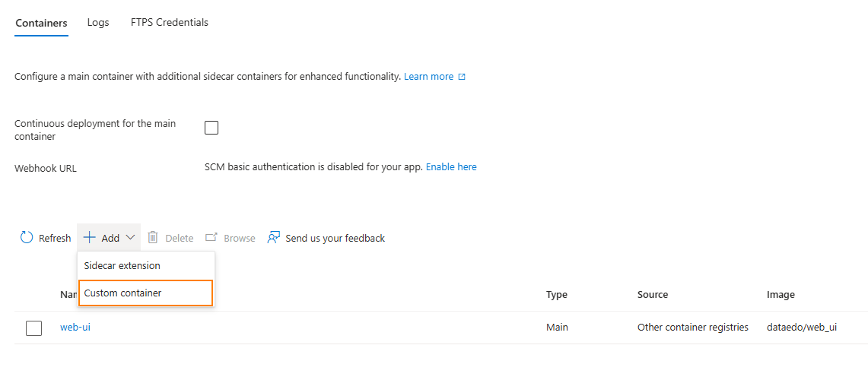Click Send us your feedback text
Image resolution: width=868 pixels, height=380 pixels.
click(x=335, y=238)
